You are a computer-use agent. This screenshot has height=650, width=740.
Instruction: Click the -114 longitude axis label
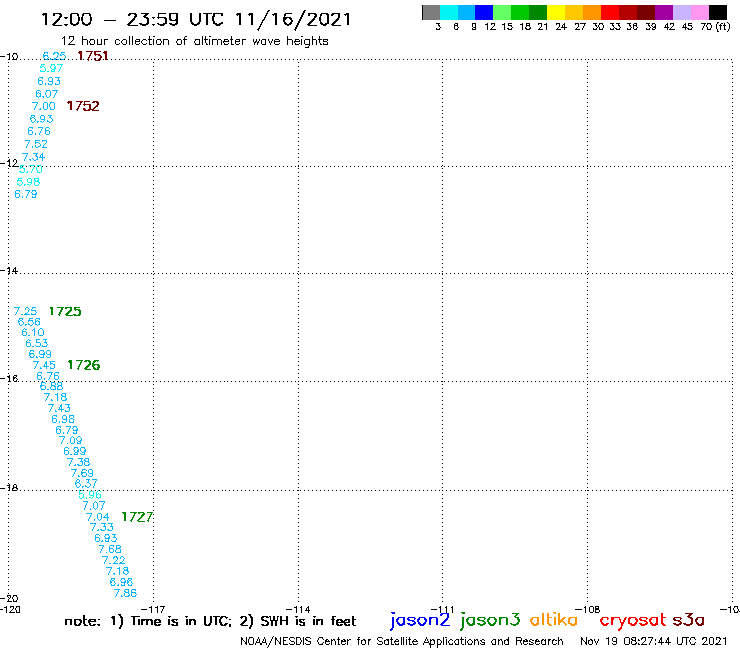coord(298,609)
